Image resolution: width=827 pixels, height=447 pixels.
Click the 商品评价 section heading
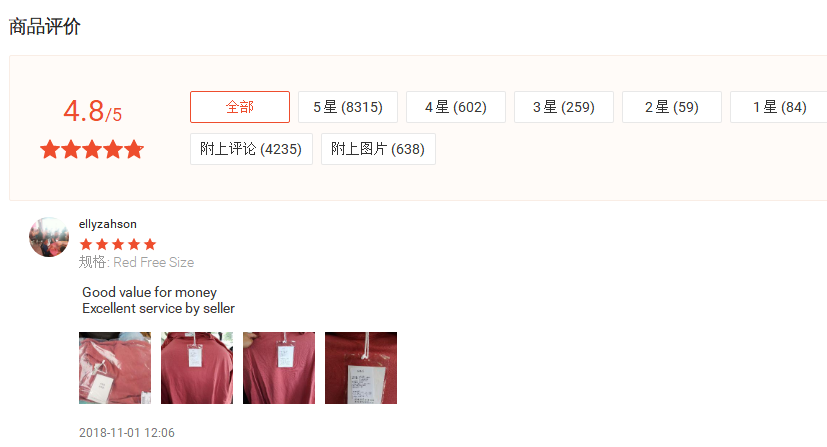pyautogui.click(x=45, y=26)
